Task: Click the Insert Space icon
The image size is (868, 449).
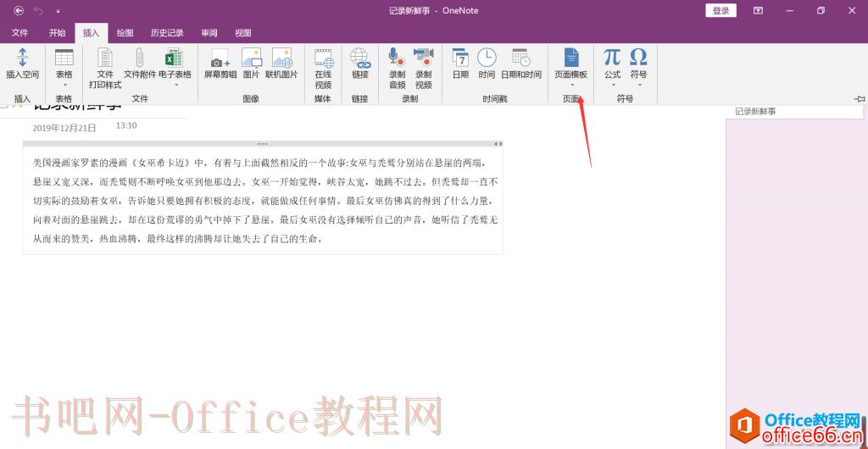Action: pos(22,58)
